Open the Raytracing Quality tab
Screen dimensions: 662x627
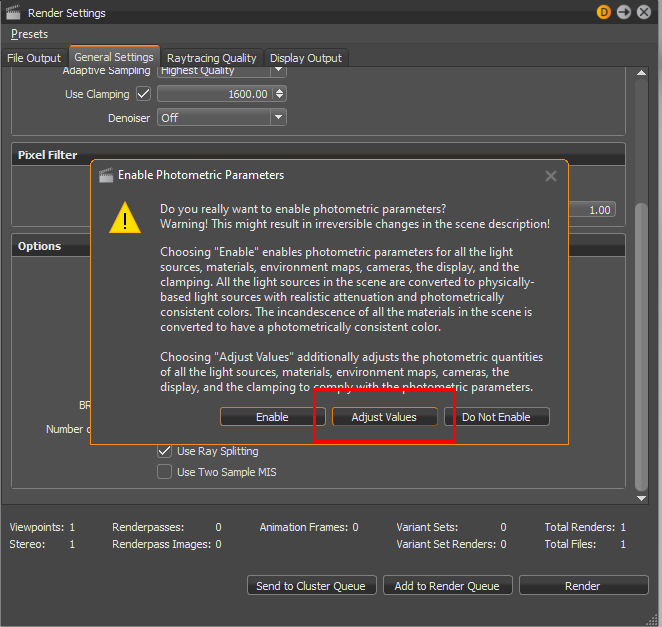coord(212,58)
